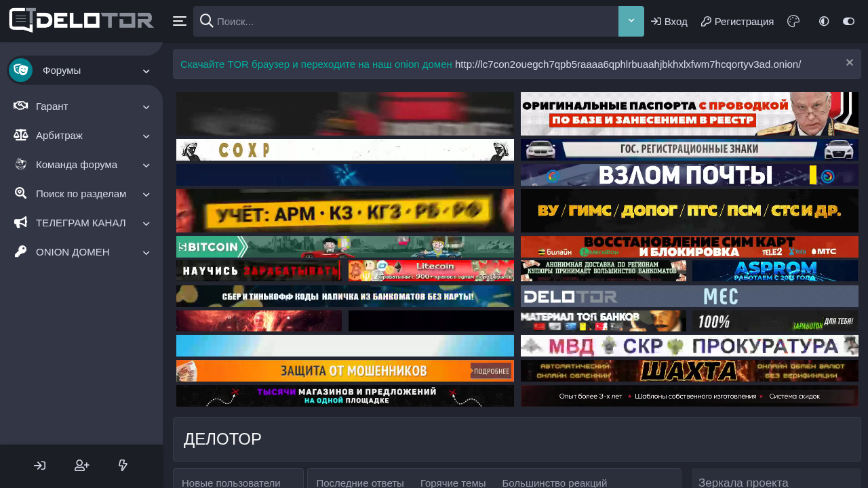
Task: Click the ТЕЛЕГРАМ КАНАЛ megaphone icon
Action: tap(20, 222)
